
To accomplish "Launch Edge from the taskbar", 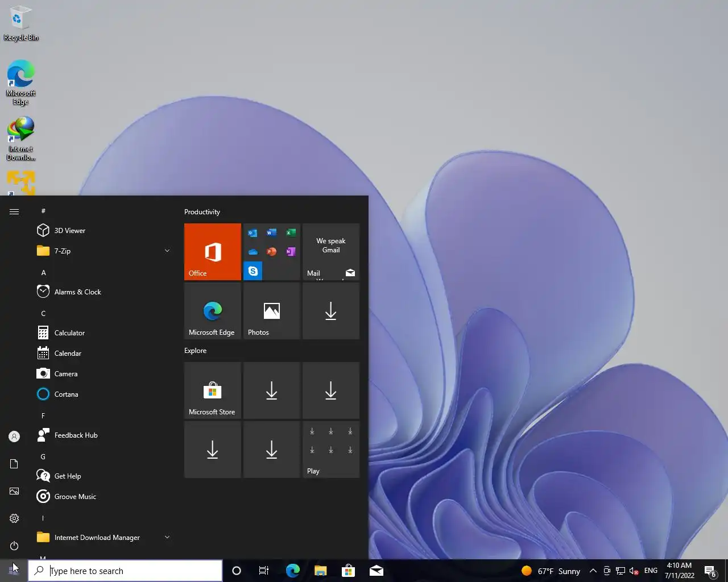I will (x=293, y=571).
